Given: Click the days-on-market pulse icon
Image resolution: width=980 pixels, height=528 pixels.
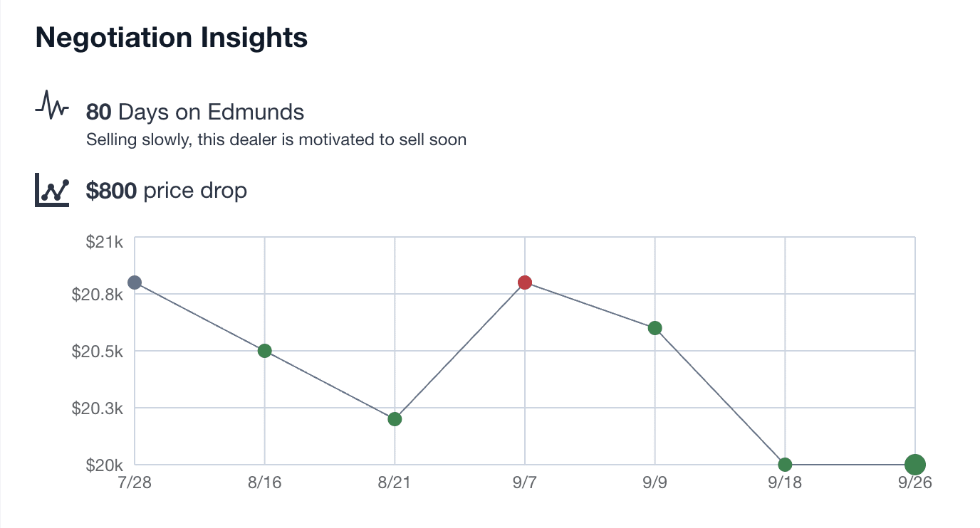Looking at the screenshot, I should 52,105.
